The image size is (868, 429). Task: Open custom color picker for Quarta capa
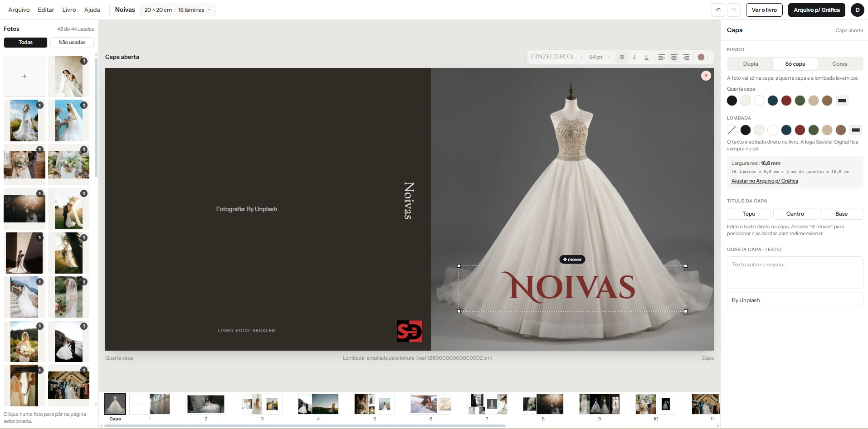(x=842, y=101)
